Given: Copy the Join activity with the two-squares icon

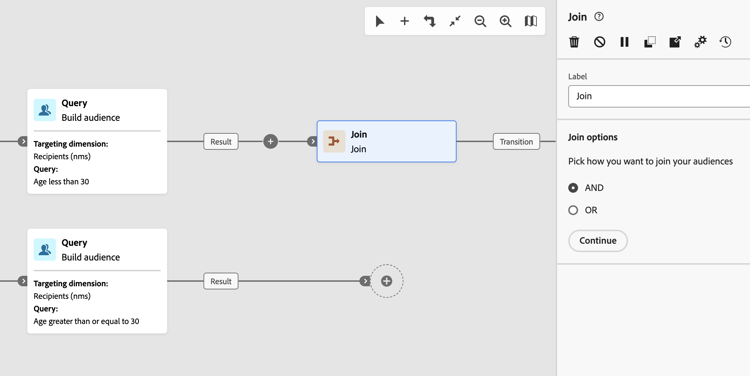Looking at the screenshot, I should (650, 42).
